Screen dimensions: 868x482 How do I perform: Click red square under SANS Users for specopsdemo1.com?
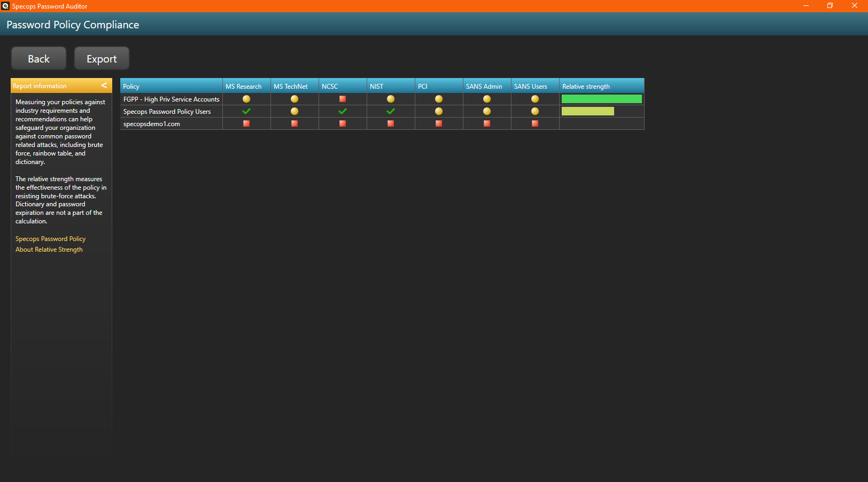[x=535, y=123]
